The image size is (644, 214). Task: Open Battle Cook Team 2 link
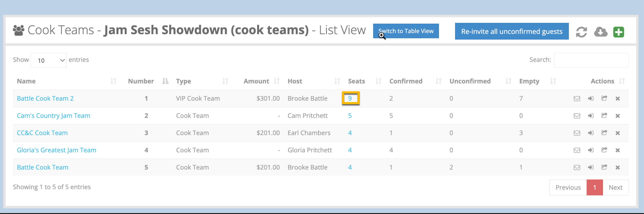[45, 99]
